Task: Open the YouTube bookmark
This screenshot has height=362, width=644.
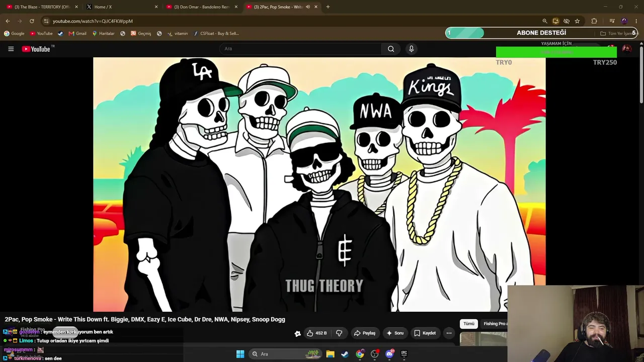Action: tap(41, 34)
